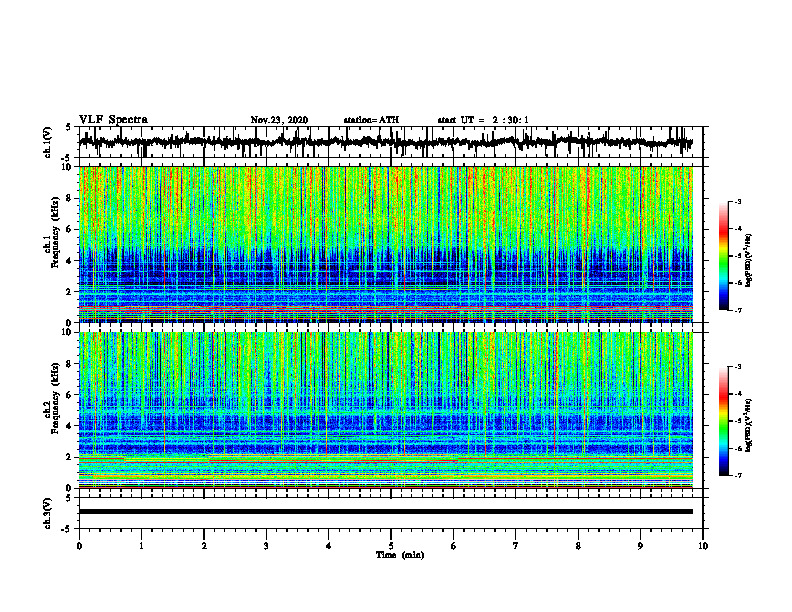Viewport: 792px width, 612px height.
Task: Click the time axis tick label '4'
Action: point(329,546)
